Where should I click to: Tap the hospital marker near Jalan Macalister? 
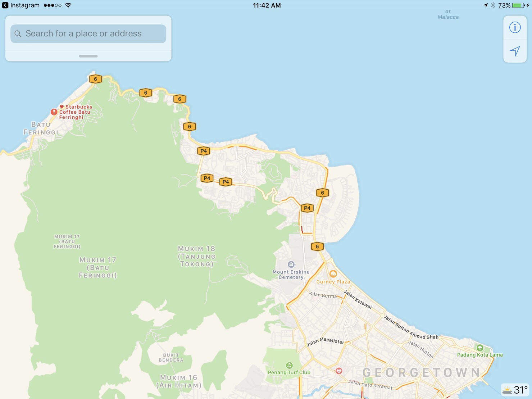click(339, 371)
